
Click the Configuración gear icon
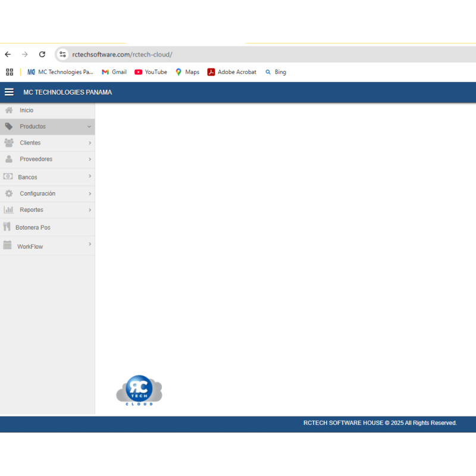(x=9, y=193)
